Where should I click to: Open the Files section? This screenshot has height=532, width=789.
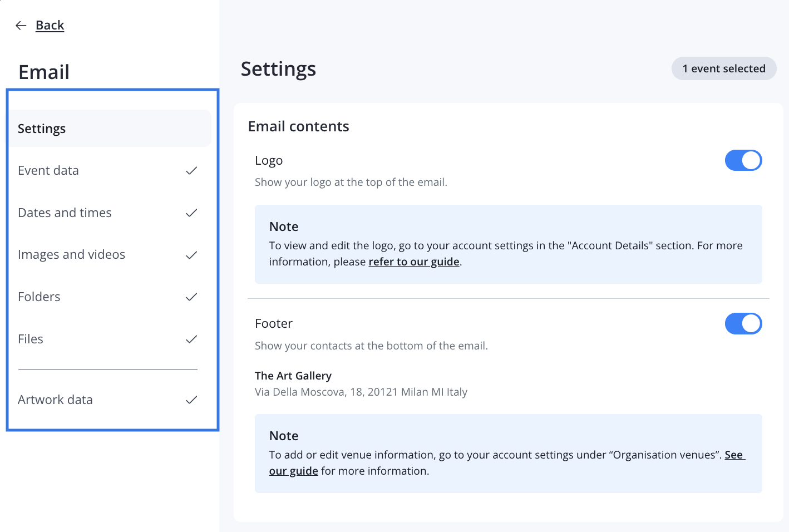click(31, 339)
